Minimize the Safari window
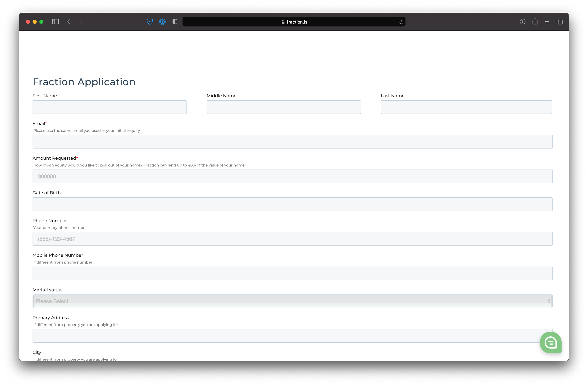Screen dimensions: 588x386 [x=35, y=22]
